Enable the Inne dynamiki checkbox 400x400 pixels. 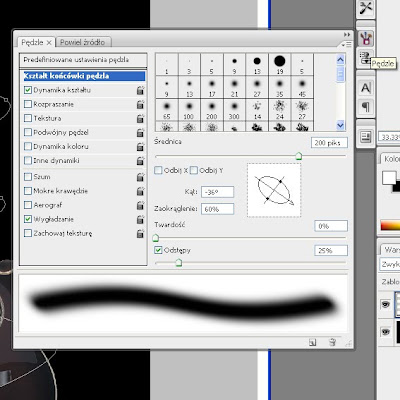coord(28,160)
